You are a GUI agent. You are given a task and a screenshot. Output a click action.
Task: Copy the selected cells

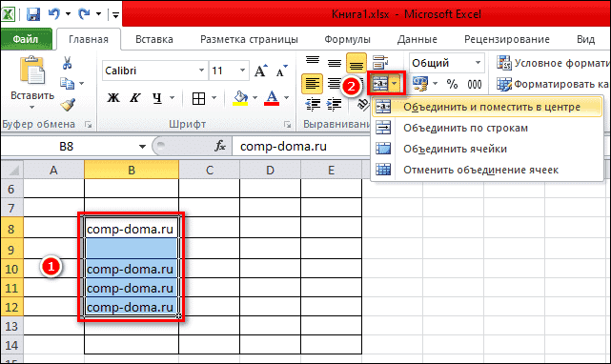[x=67, y=83]
